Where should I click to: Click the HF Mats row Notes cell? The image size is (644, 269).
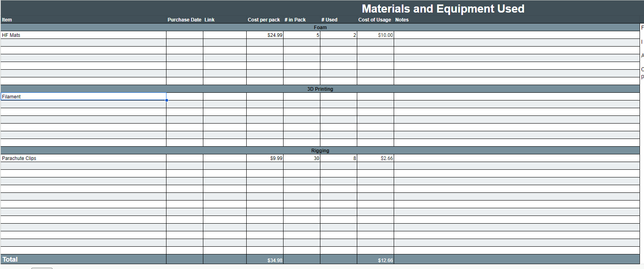pyautogui.click(x=517, y=35)
